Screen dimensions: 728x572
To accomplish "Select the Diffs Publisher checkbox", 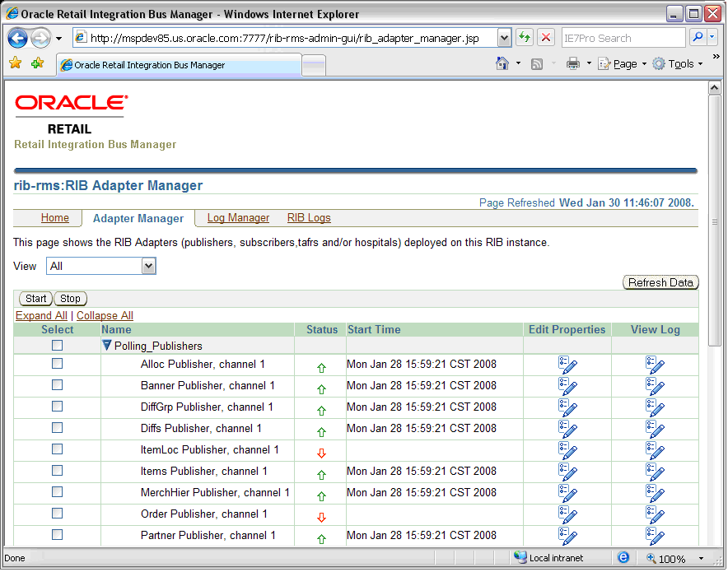I will coord(57,428).
